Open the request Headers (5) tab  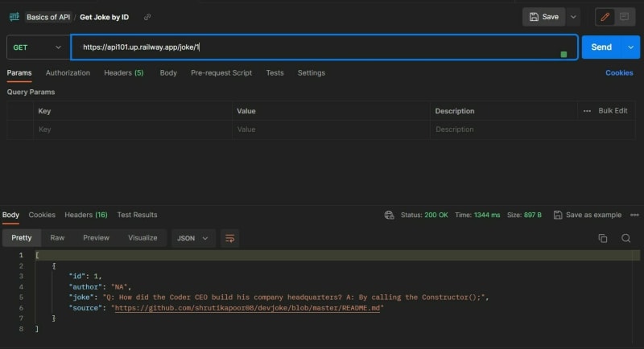(x=124, y=73)
